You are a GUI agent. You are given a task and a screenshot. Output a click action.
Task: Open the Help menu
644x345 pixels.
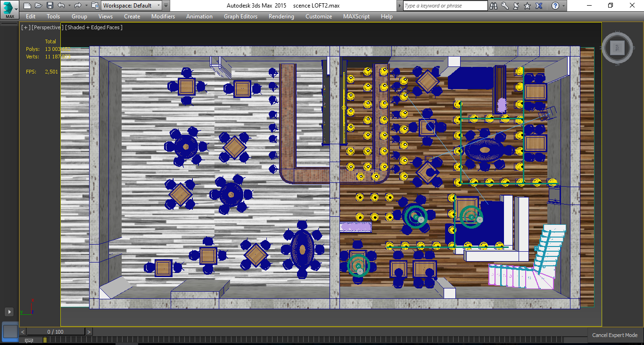coord(387,16)
